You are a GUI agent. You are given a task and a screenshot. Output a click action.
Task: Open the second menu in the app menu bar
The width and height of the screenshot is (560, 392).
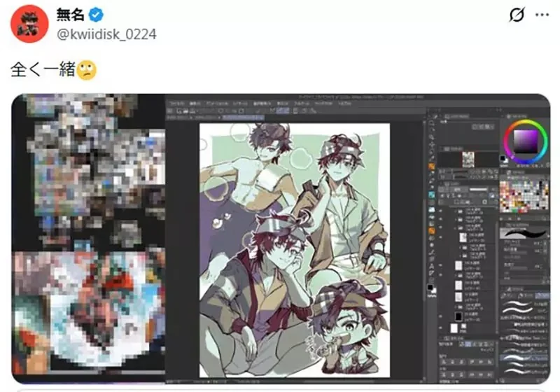(195, 103)
